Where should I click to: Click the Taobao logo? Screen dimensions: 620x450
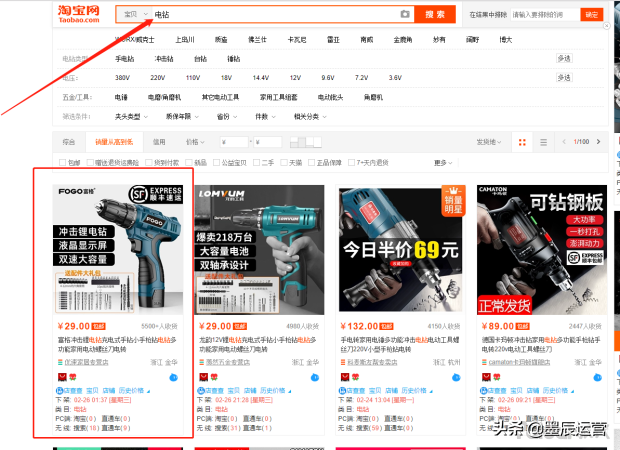79,14
